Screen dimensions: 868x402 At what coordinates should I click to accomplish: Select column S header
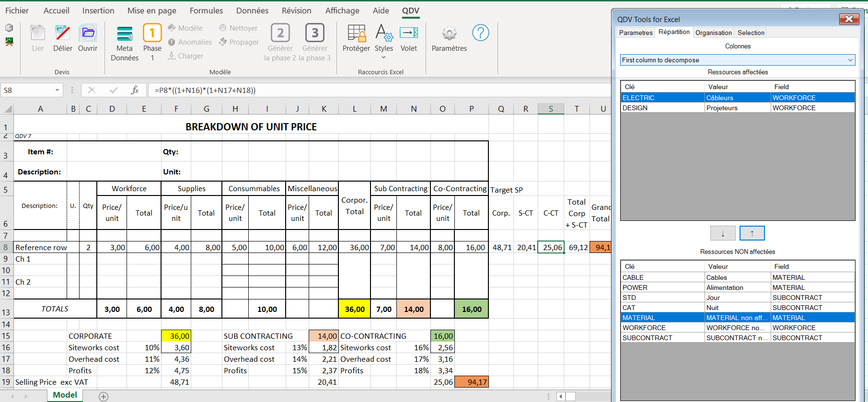pos(551,109)
